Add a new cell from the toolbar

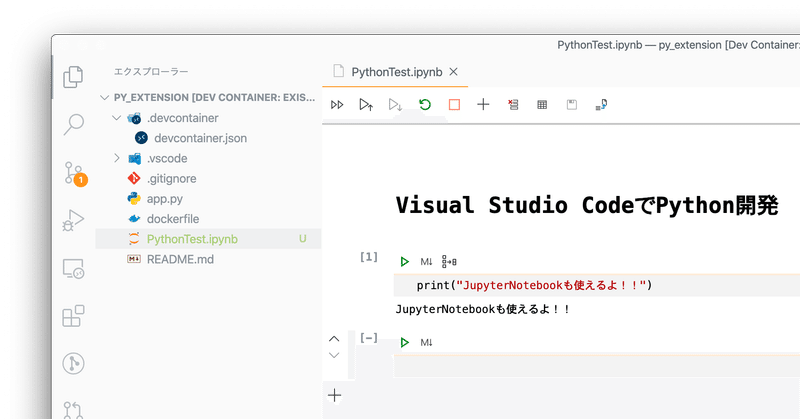point(483,104)
